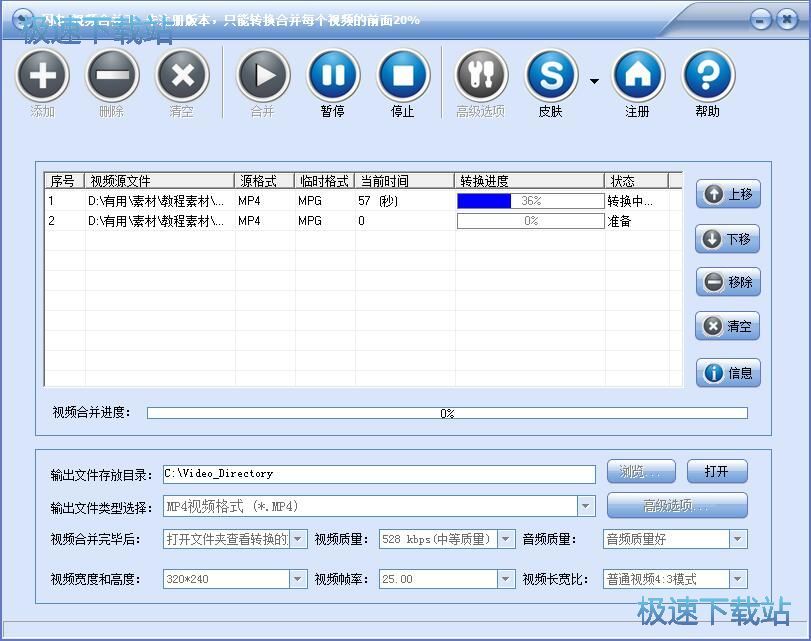811x641 pixels.
Task: Click the output directory path field
Action: click(378, 474)
